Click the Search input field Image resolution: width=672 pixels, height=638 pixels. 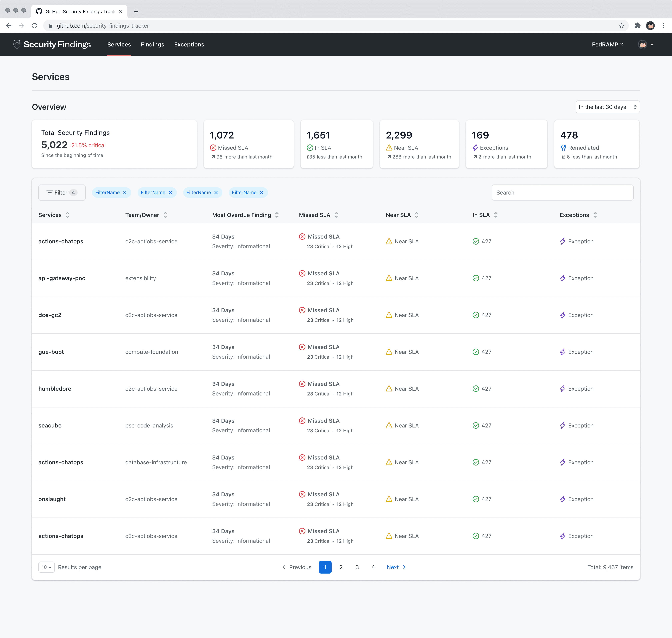(x=562, y=193)
